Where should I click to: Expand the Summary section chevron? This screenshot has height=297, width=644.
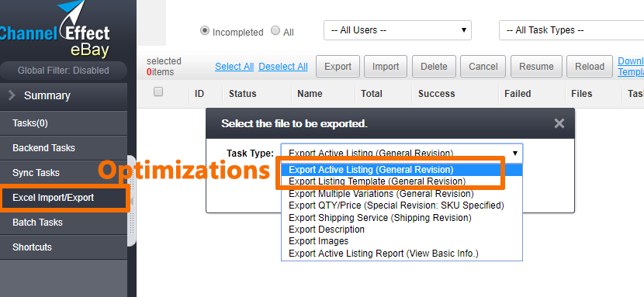[12, 95]
